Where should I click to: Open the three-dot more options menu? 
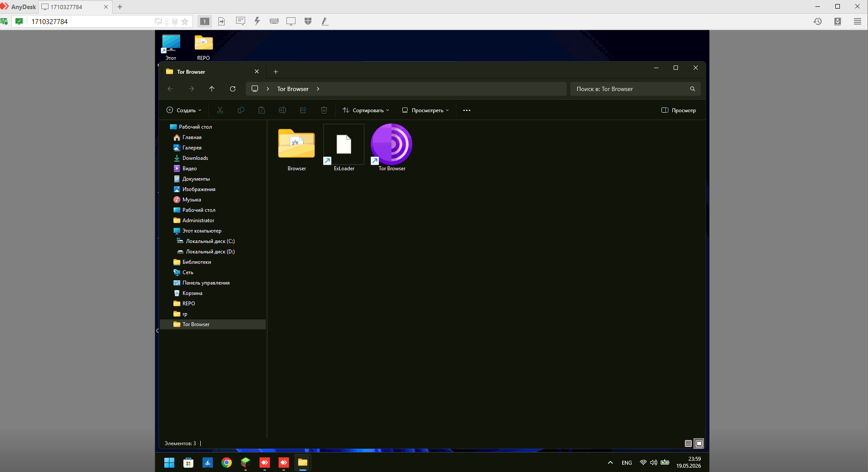pyautogui.click(x=467, y=110)
